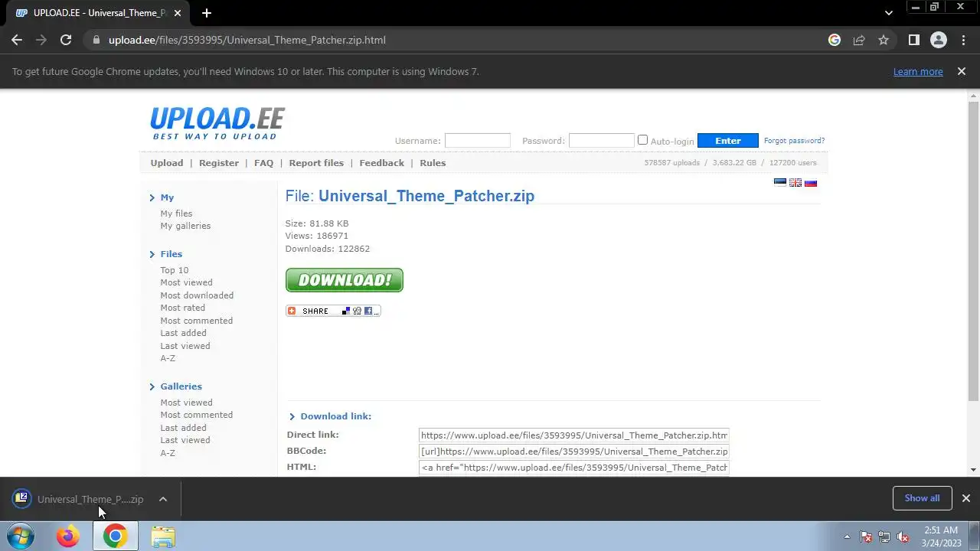Open the Feedback menu item

click(381, 163)
